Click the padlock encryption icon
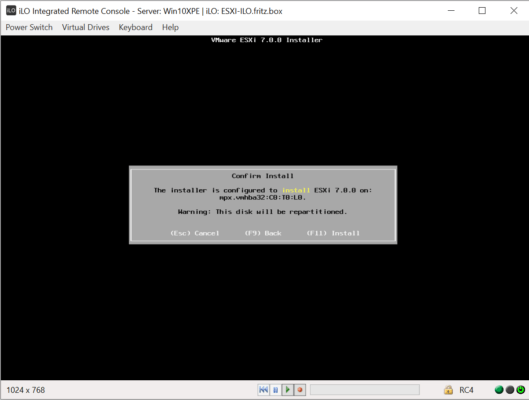This screenshot has height=400, width=529. (x=448, y=390)
